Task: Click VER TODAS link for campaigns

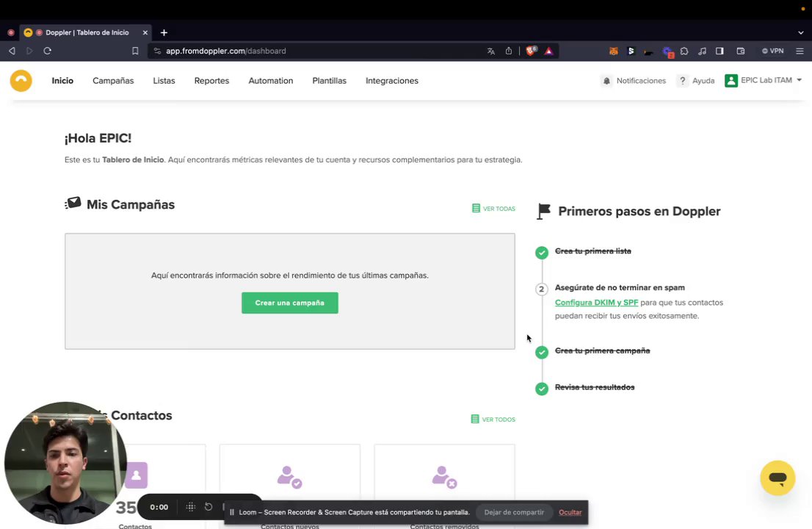Action: (493, 208)
